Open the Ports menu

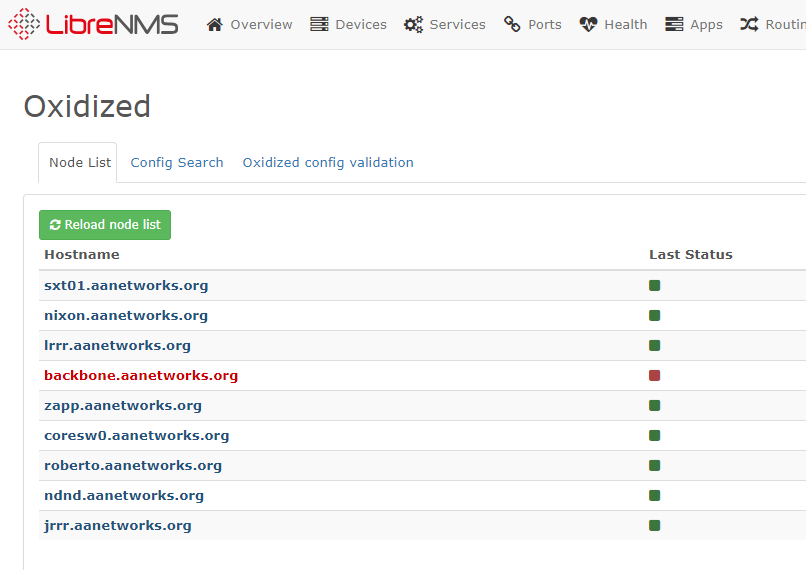point(533,24)
